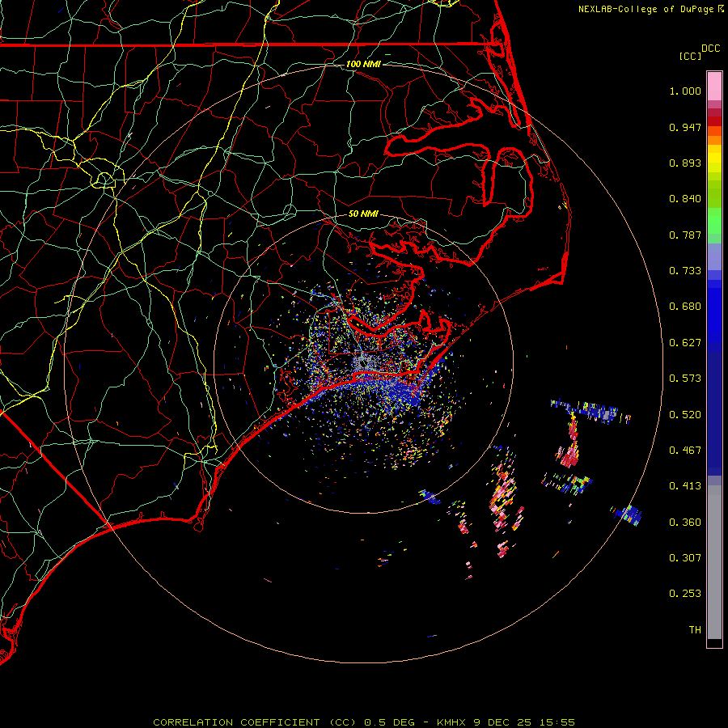Click the 0.573 legend value
Screen dimensions: 728x728
point(685,379)
